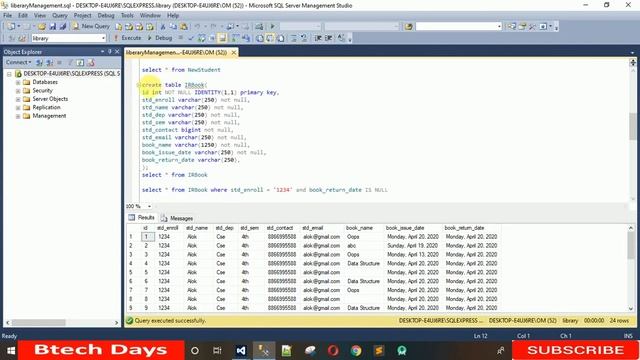Image resolution: width=640 pixels, height=360 pixels.
Task: Toggle Results to Text icon
Action: coord(260,38)
